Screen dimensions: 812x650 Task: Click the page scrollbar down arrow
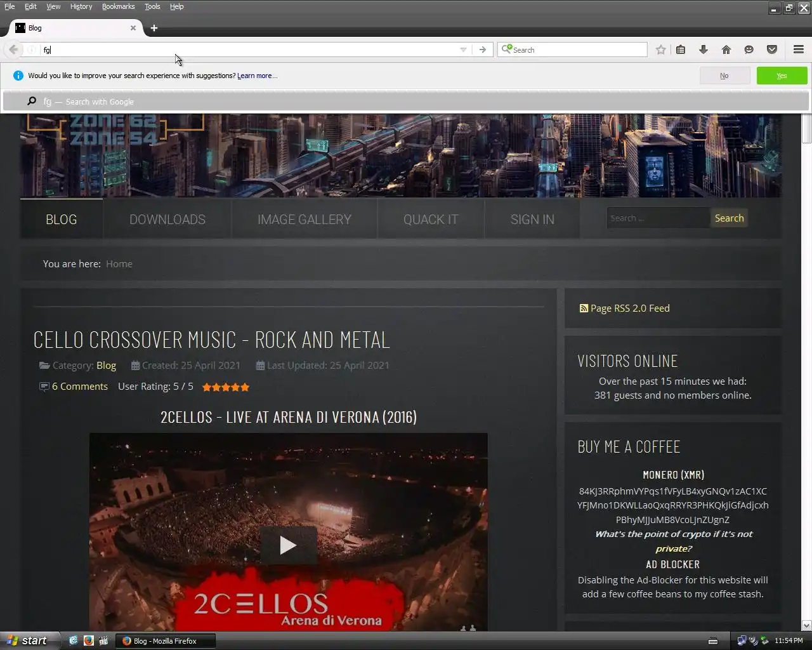[806, 625]
